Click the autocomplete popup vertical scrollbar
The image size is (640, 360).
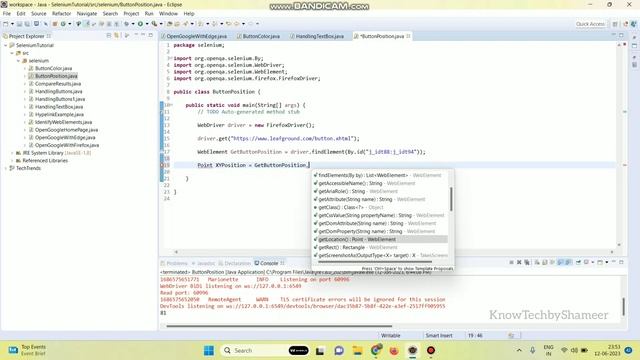click(x=451, y=199)
